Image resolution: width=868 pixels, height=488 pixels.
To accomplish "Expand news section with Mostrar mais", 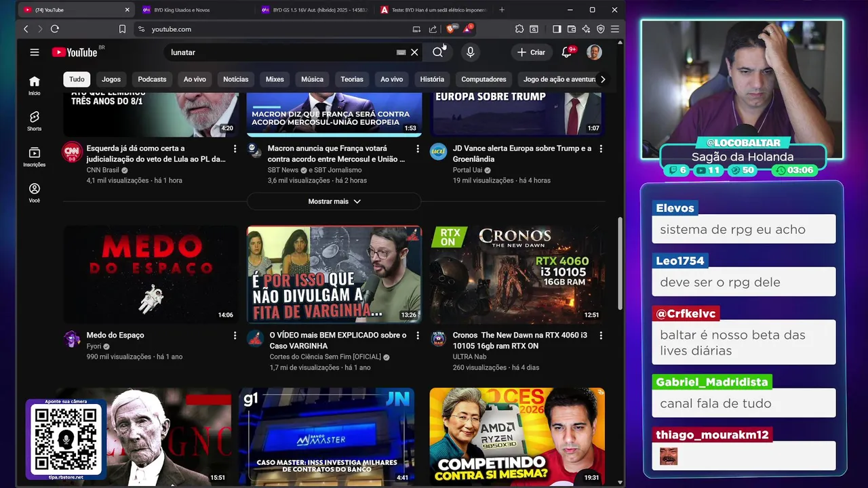I will pyautogui.click(x=334, y=201).
